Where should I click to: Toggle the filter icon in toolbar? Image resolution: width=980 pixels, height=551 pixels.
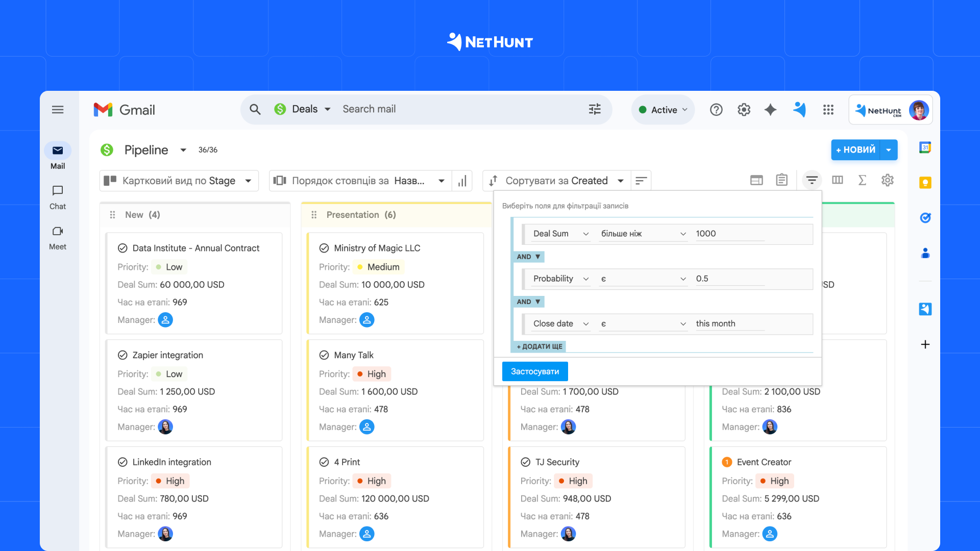click(812, 180)
